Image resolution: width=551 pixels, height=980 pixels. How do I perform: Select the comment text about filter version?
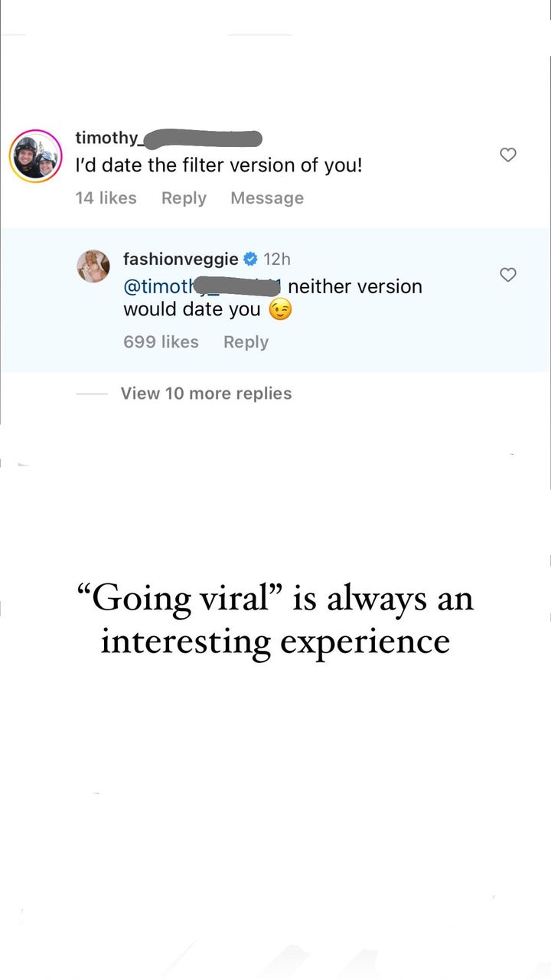tap(219, 165)
